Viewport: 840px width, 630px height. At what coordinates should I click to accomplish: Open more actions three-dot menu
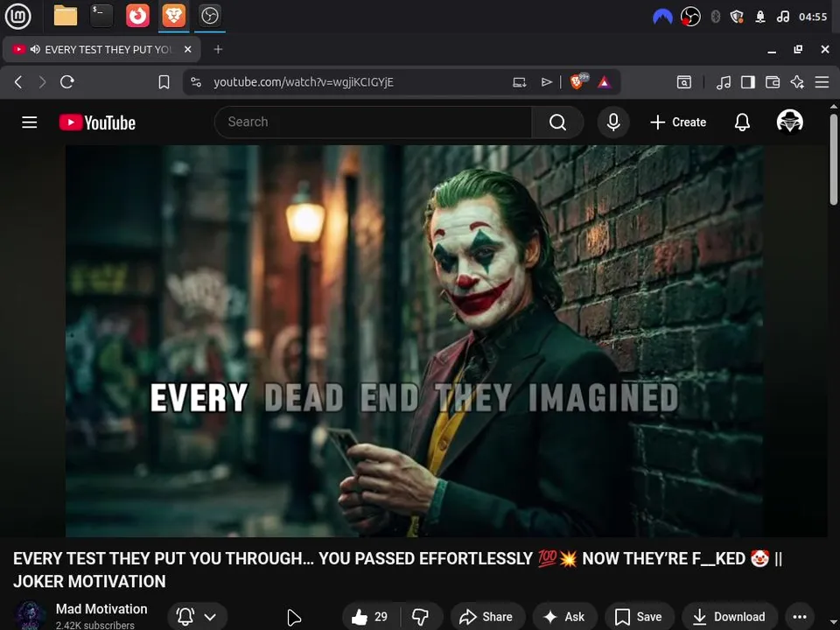click(799, 617)
